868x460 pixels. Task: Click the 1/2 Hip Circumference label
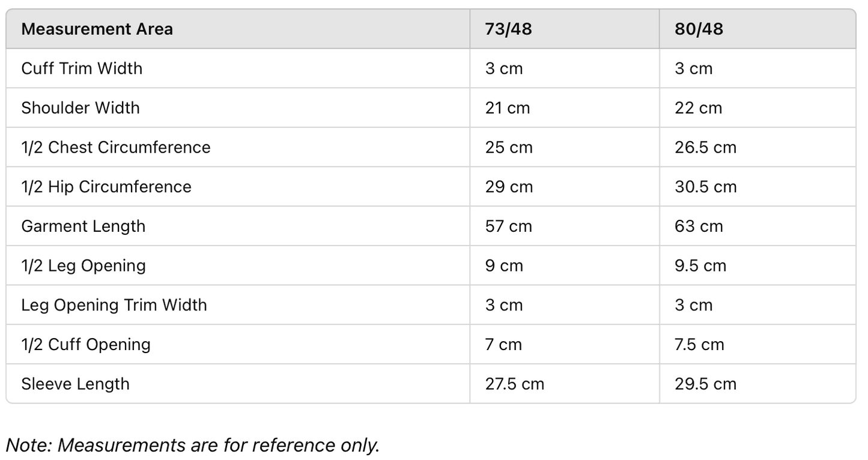coord(106,187)
